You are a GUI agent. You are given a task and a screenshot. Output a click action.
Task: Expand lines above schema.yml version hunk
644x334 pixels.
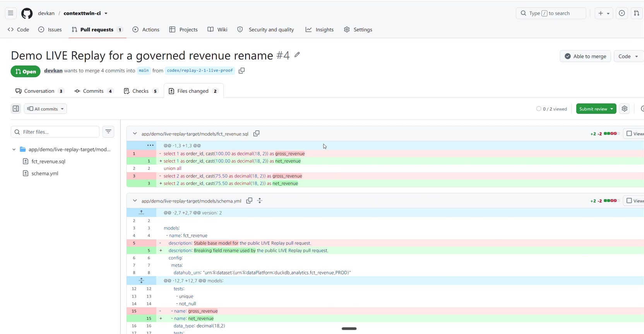[141, 213]
